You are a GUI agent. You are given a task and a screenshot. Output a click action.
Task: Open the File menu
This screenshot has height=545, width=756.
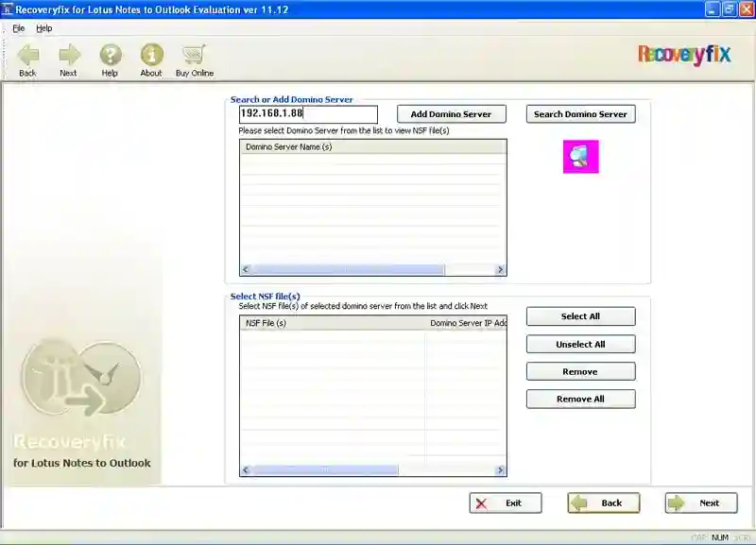pos(18,28)
